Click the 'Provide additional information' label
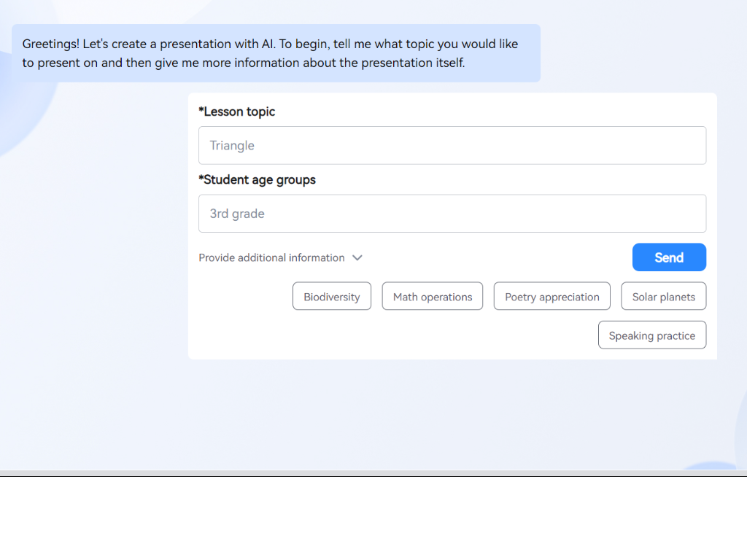The width and height of the screenshot is (747, 560). pyautogui.click(x=271, y=258)
